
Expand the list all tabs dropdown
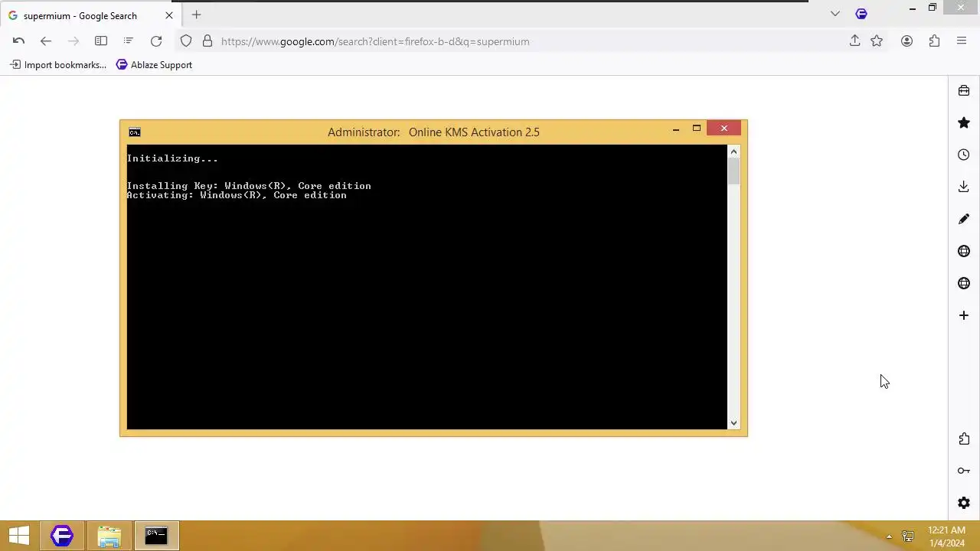pyautogui.click(x=835, y=14)
